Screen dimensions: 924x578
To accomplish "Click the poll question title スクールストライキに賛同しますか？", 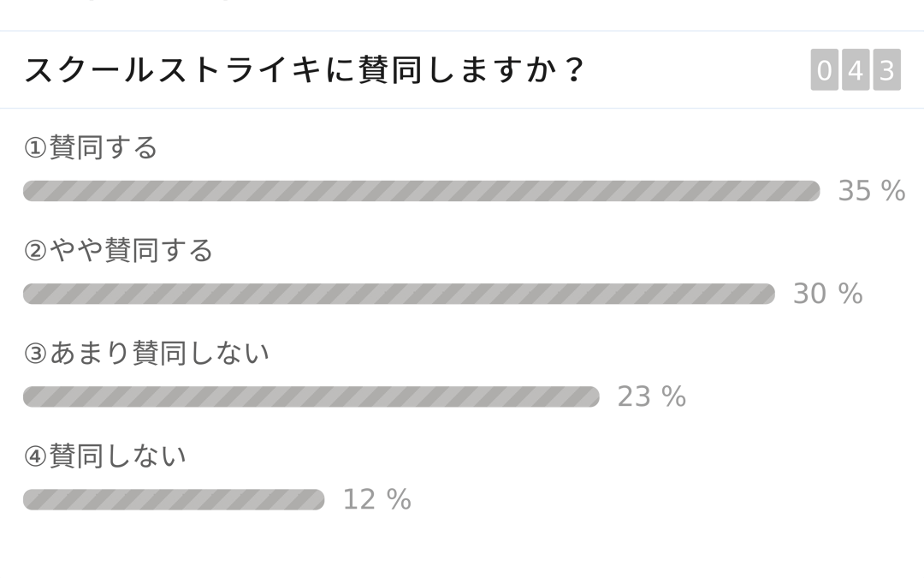I will 304,69.
